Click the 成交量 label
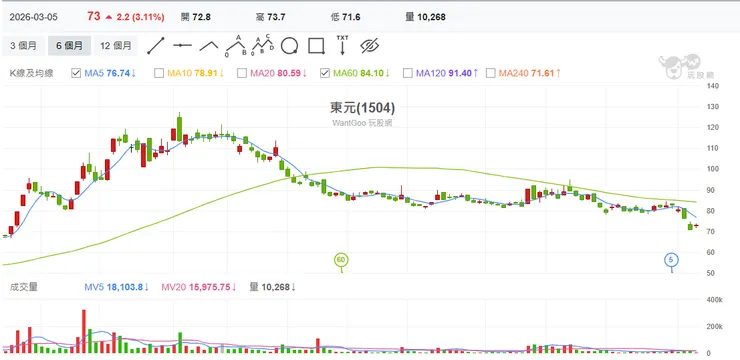740x360 pixels. (24, 287)
